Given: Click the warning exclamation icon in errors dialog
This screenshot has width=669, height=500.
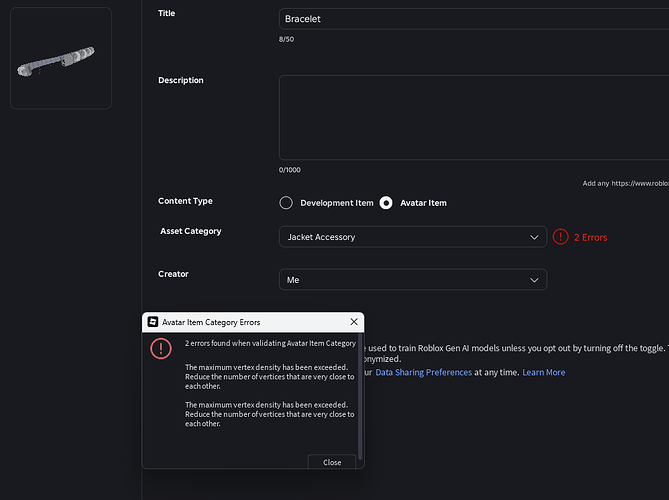Looking at the screenshot, I should pyautogui.click(x=161, y=349).
